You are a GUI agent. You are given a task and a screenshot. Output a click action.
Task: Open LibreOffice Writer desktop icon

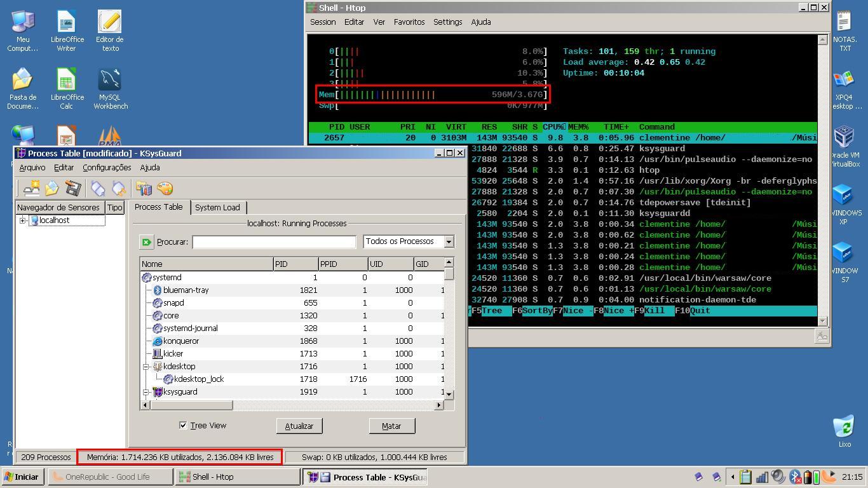tap(66, 31)
